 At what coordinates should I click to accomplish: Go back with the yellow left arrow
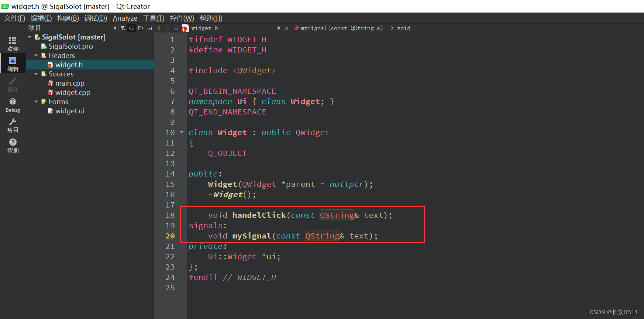point(159,28)
